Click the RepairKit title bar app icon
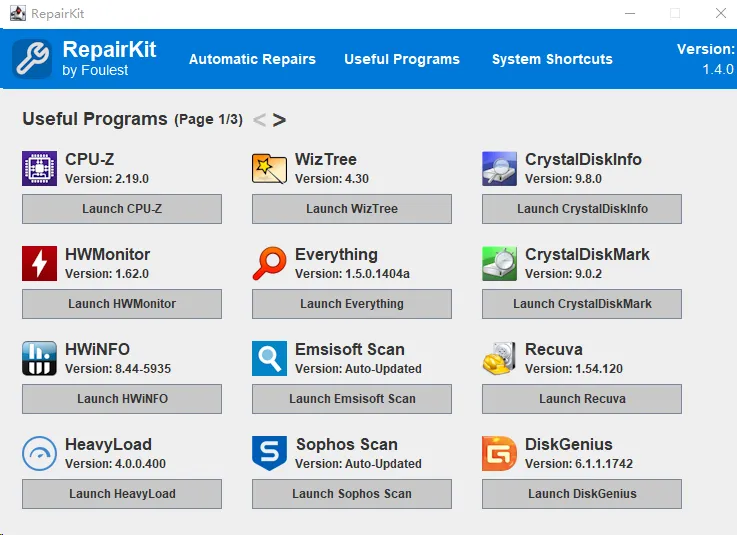 (18, 13)
